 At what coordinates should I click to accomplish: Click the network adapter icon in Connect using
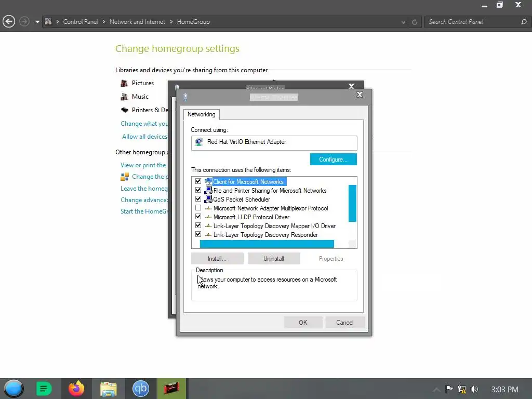coord(199,142)
